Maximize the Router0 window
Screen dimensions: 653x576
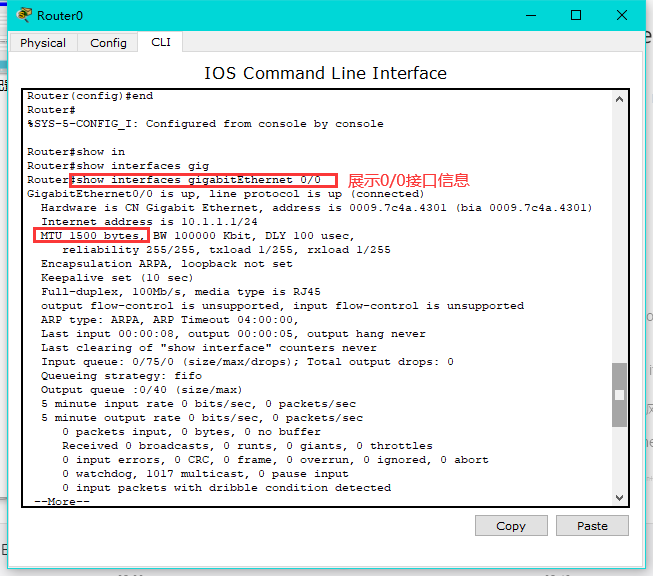[576, 15]
